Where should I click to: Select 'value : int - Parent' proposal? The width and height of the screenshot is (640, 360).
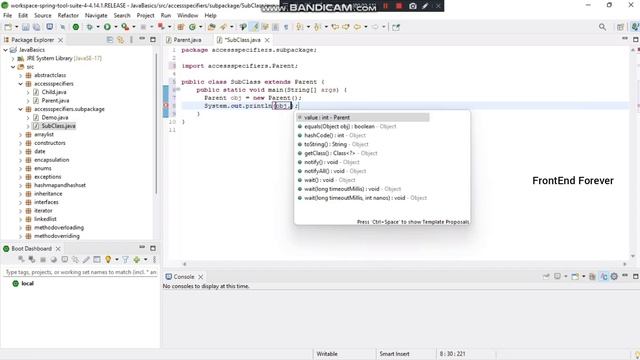pyautogui.click(x=362, y=118)
